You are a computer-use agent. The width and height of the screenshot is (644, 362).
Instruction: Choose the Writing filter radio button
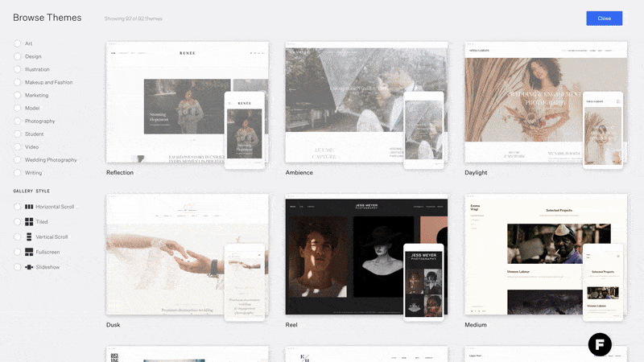click(x=17, y=173)
